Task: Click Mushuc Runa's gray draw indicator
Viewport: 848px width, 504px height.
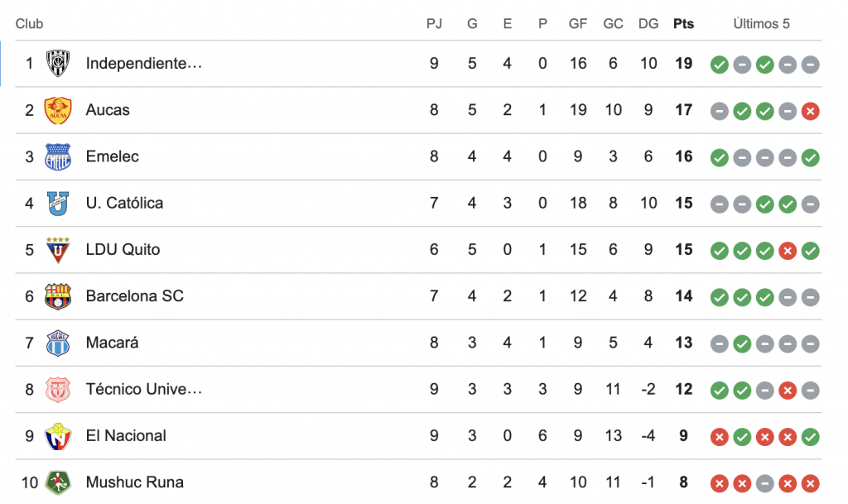Action: [x=765, y=482]
